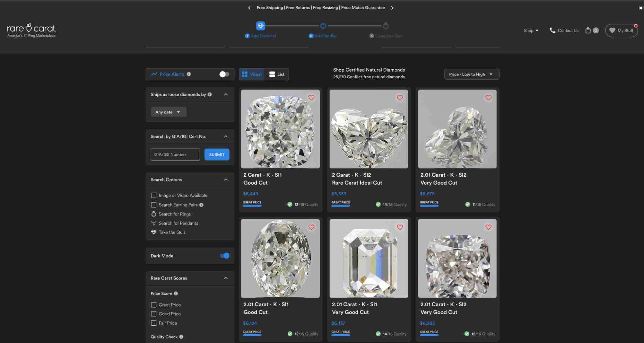Open Search for Pendants link
The height and width of the screenshot is (343, 644).
pos(178,223)
